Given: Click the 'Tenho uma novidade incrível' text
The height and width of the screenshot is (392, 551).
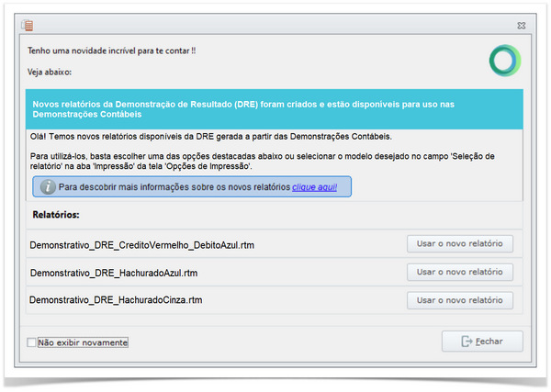Looking at the screenshot, I should 111,51.
